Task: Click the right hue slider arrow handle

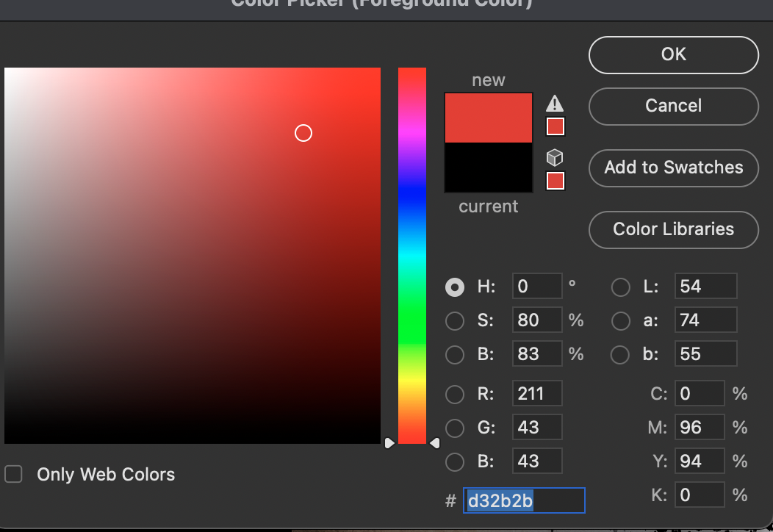Action: [434, 443]
